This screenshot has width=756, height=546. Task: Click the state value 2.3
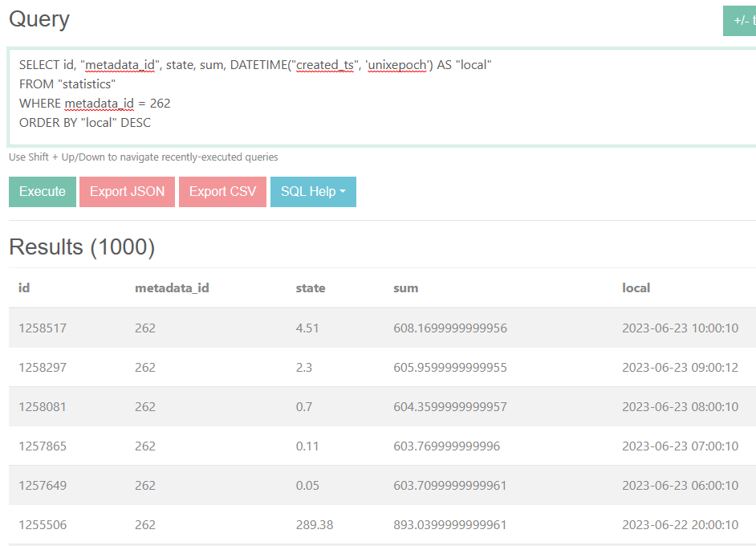pyautogui.click(x=303, y=368)
